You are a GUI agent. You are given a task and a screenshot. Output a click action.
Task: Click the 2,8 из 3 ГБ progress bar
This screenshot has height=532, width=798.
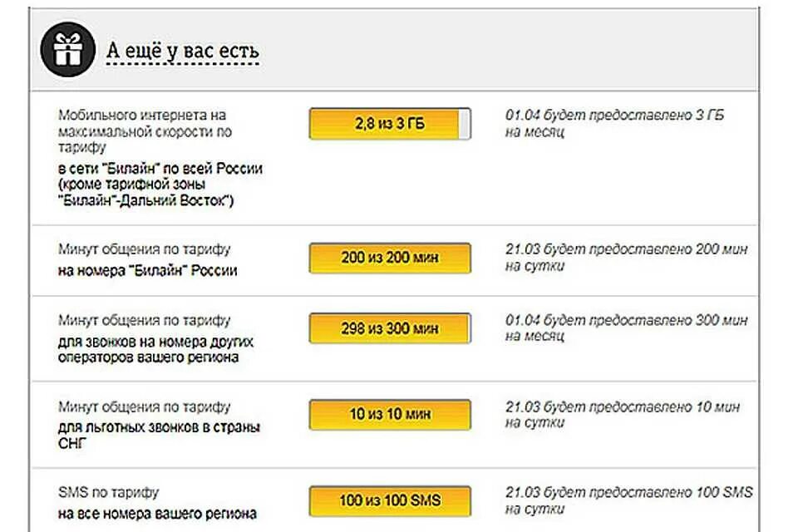390,123
